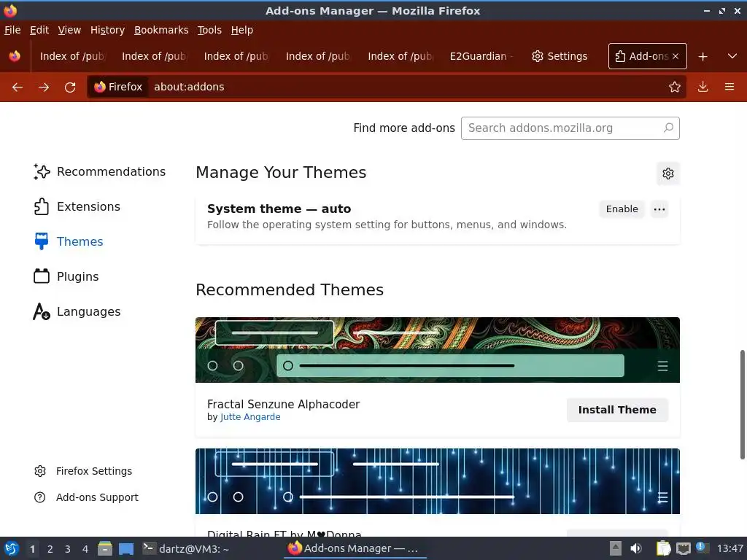Image resolution: width=747 pixels, height=560 pixels.
Task: Go forward using the forward arrow
Action: coord(44,87)
